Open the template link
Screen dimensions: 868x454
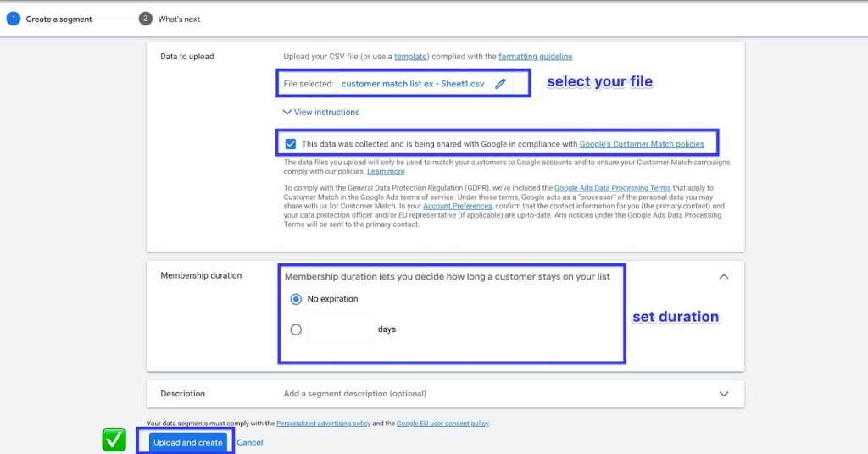click(x=410, y=57)
